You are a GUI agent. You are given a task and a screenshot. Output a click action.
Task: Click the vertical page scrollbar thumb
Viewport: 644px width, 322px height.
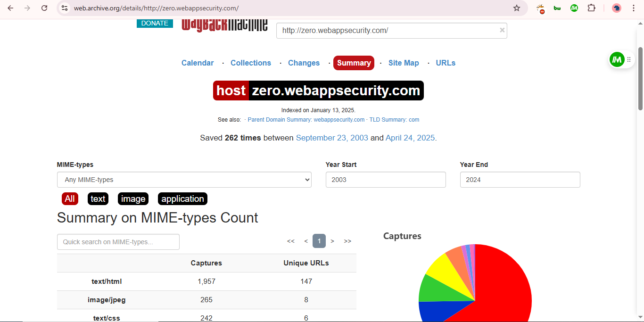click(x=640, y=79)
